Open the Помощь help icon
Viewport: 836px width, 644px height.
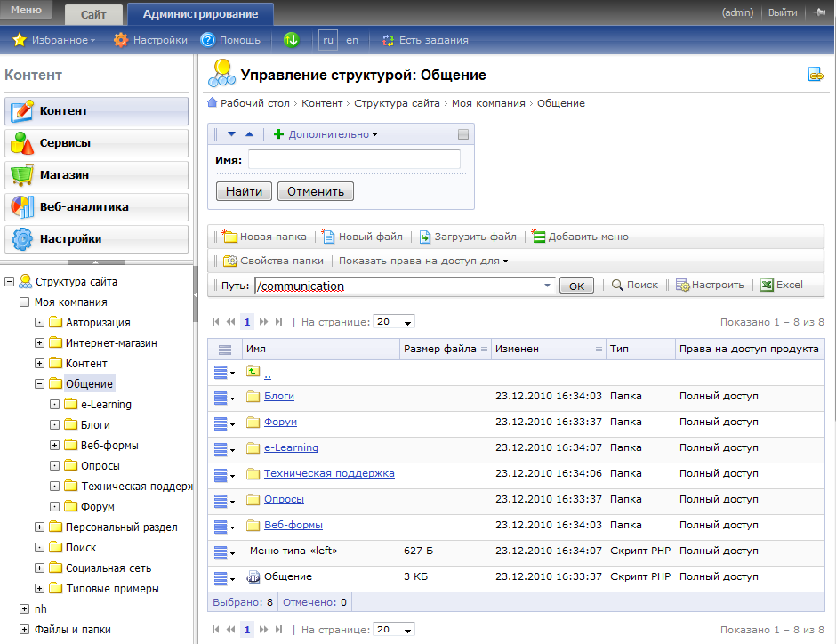click(x=207, y=40)
